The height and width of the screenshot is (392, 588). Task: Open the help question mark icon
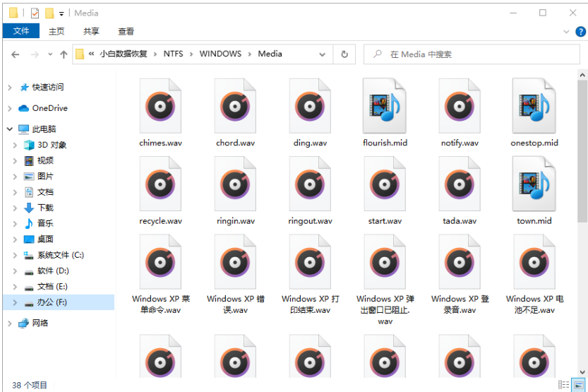tap(580, 32)
